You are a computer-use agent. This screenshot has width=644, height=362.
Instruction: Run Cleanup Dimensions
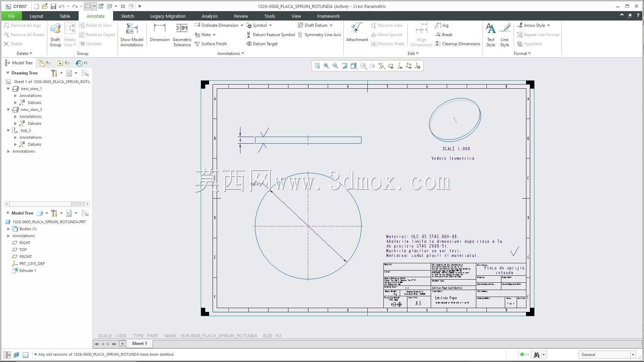point(458,44)
